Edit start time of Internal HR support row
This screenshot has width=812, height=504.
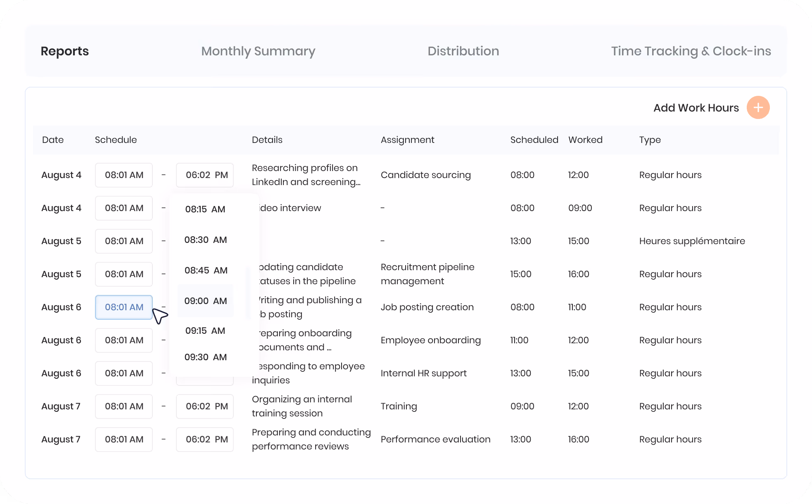click(x=124, y=373)
